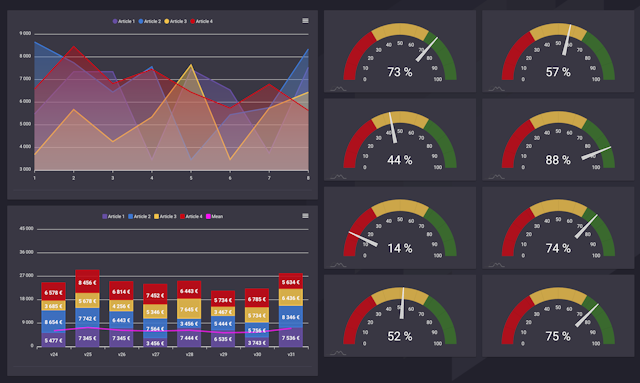Click the v28 axis label
The height and width of the screenshot is (383, 640).
pos(189,354)
